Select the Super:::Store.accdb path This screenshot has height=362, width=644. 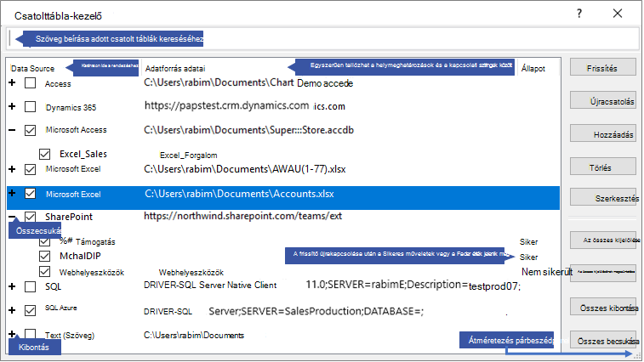[x=249, y=130]
